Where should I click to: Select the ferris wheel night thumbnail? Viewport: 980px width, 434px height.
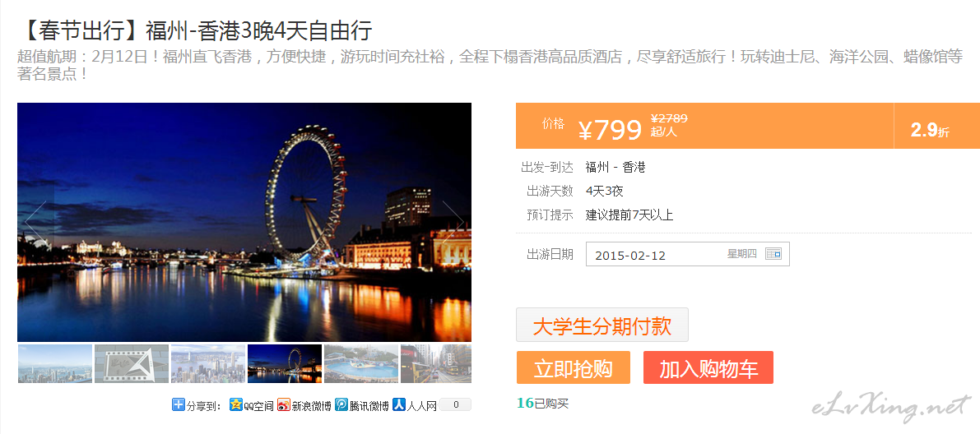click(285, 363)
